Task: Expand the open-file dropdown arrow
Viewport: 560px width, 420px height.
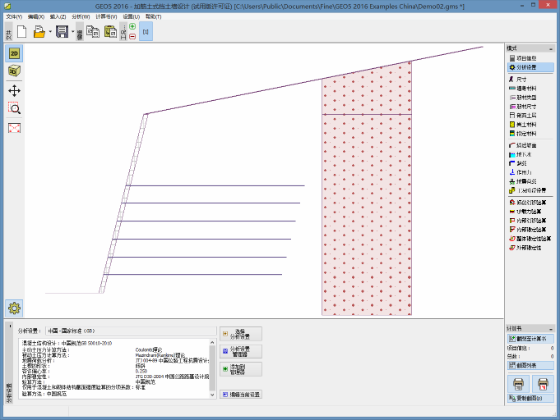Action: pyautogui.click(x=50, y=32)
